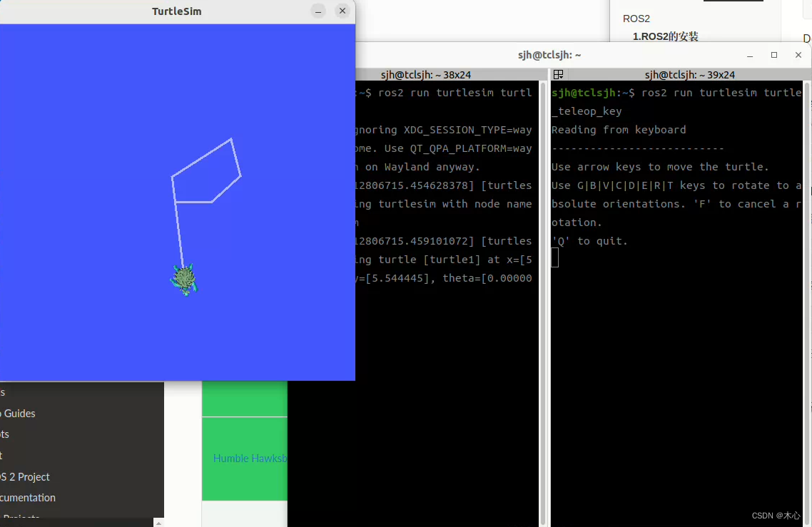
Task: Open the 'S 2 Project' sidebar entry
Action: (25, 477)
